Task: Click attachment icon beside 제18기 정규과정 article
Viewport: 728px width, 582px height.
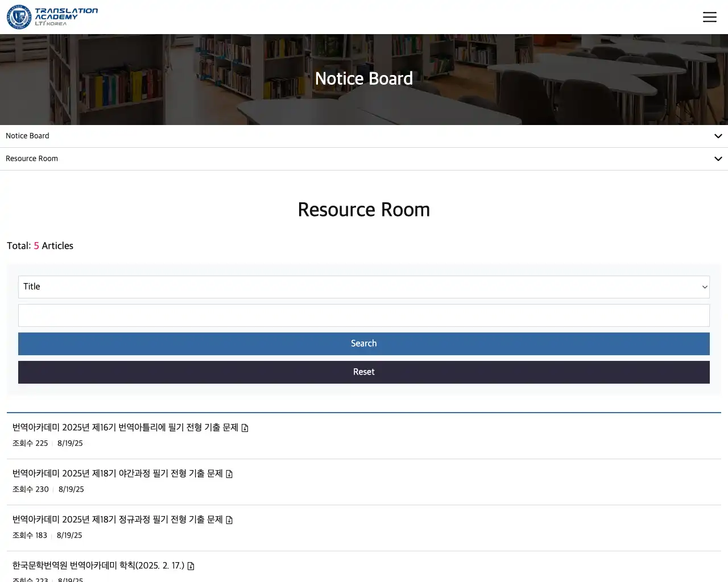Action: (x=229, y=520)
